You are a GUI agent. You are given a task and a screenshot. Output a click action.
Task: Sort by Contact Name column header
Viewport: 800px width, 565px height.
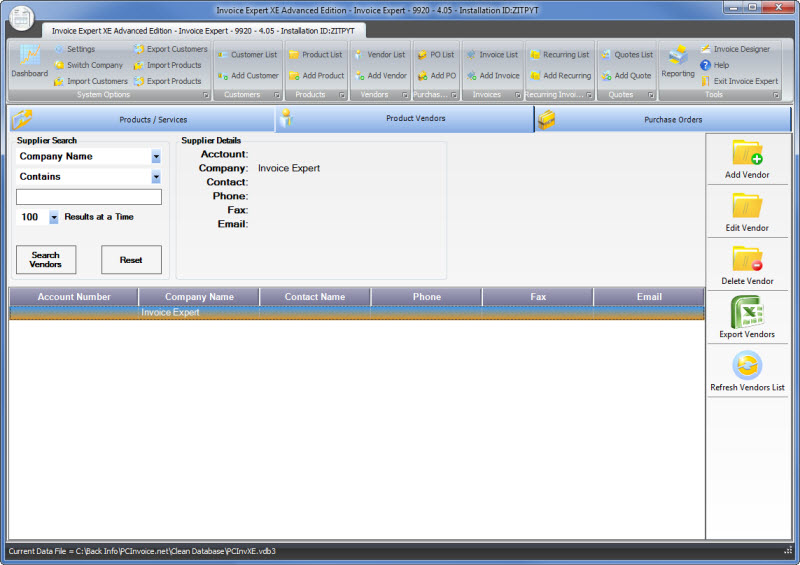(x=315, y=297)
